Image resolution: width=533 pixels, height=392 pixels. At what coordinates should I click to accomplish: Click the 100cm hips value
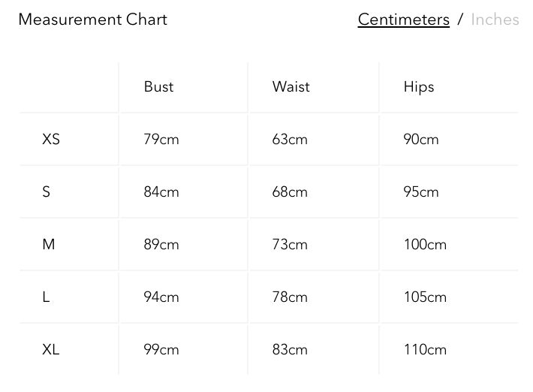click(x=424, y=245)
